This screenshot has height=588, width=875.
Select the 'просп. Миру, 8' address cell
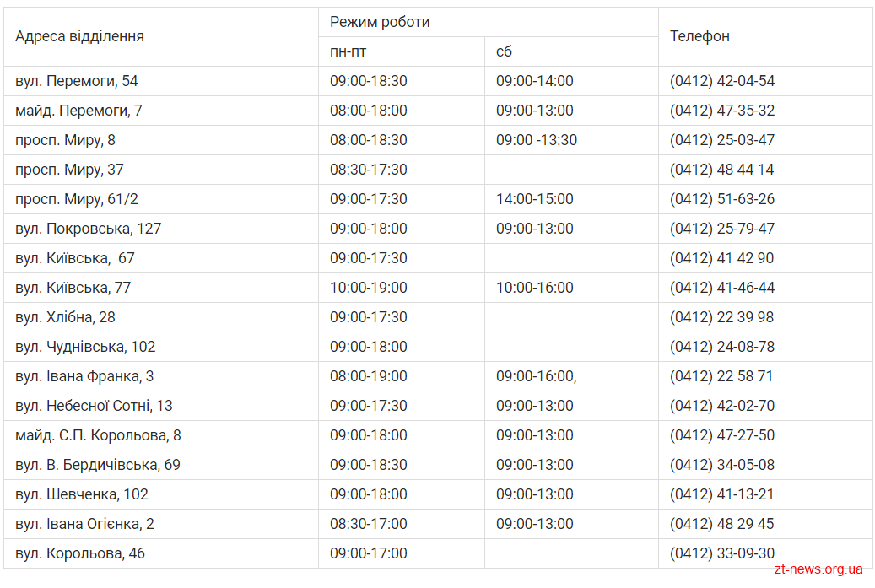[160, 140]
